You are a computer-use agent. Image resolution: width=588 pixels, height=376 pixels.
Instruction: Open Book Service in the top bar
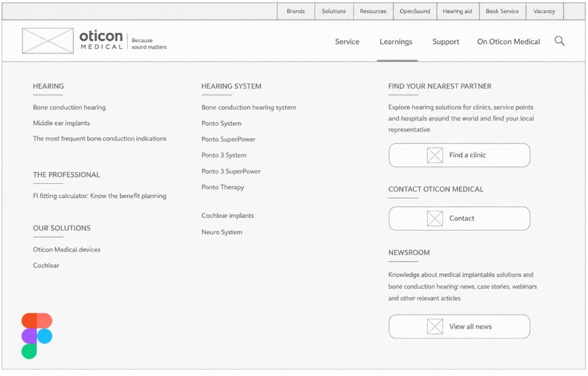(502, 11)
